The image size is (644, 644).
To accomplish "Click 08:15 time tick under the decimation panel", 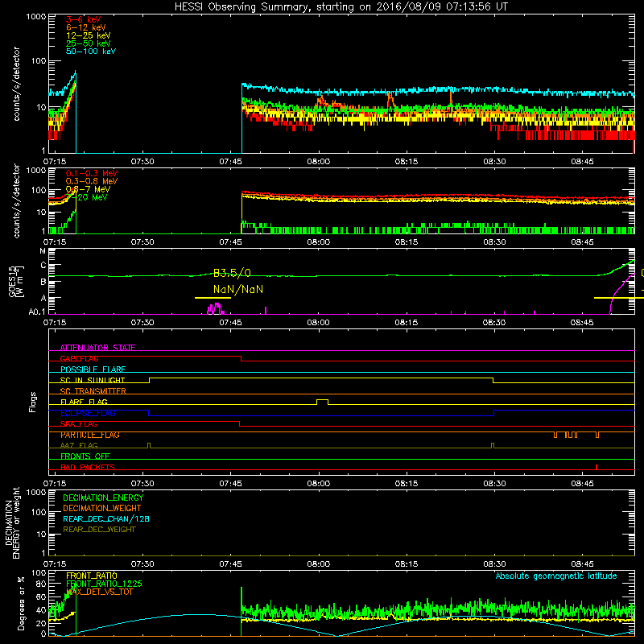I will pyautogui.click(x=407, y=564).
